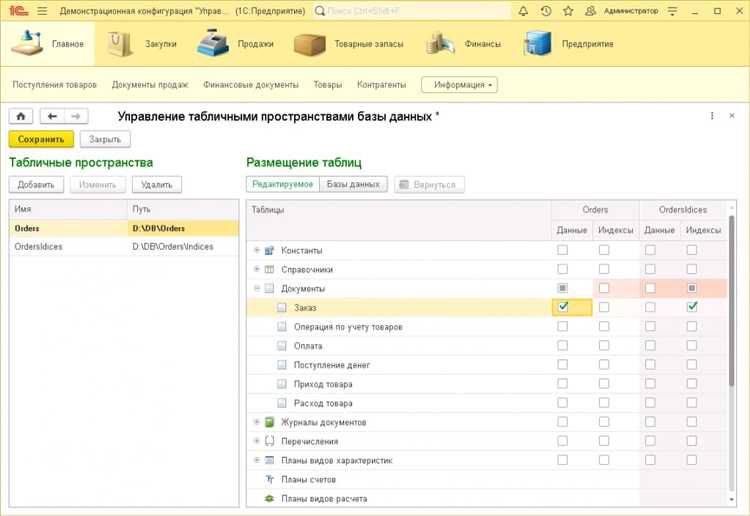Screen dimensions: 750x516
Task: Toggle Orders Данные for Документы
Action: point(563,288)
